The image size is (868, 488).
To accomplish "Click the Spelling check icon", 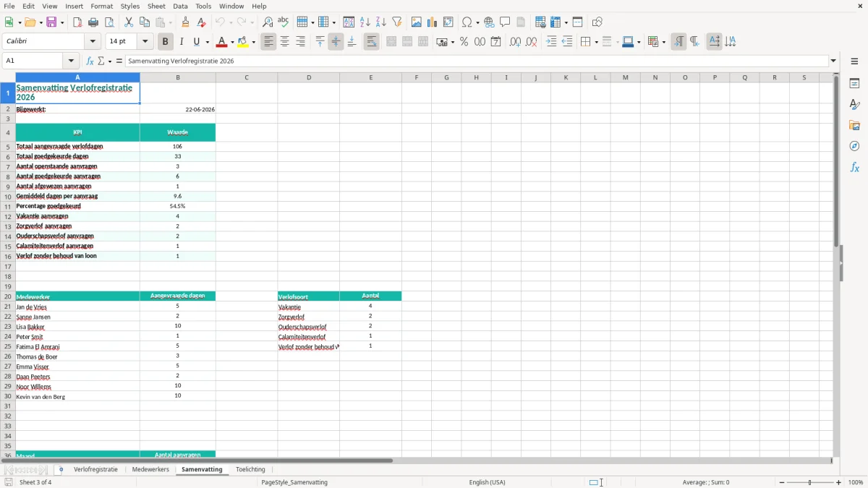I will tap(284, 22).
